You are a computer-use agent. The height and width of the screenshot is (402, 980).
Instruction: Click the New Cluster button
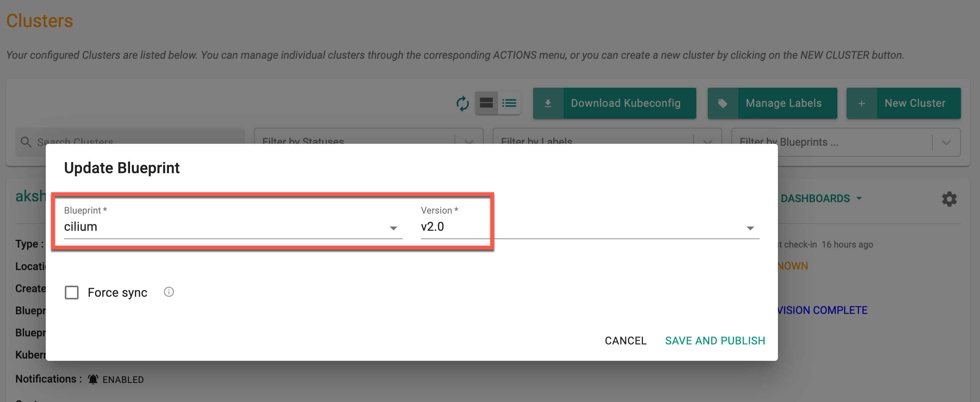click(903, 103)
